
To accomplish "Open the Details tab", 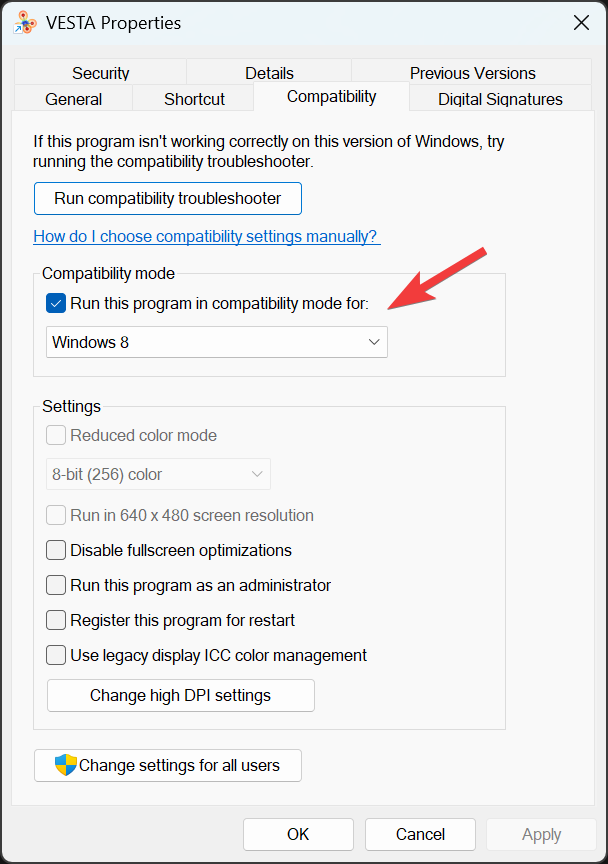I will coord(269,72).
